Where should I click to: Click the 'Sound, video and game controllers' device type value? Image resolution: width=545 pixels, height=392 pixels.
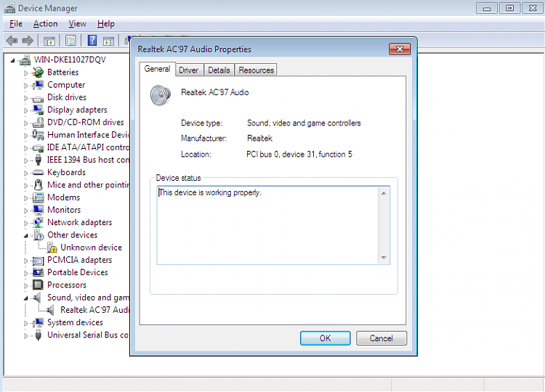(x=304, y=123)
